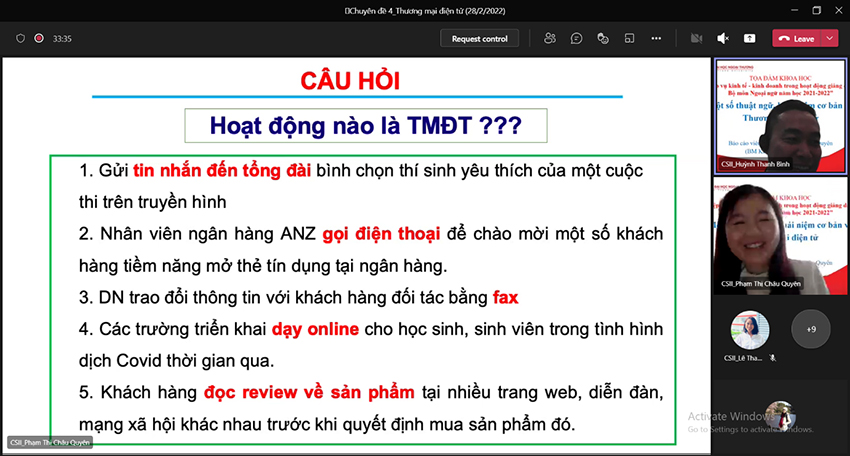Open More actions ellipsis menu
The height and width of the screenshot is (456, 850).
point(656,38)
